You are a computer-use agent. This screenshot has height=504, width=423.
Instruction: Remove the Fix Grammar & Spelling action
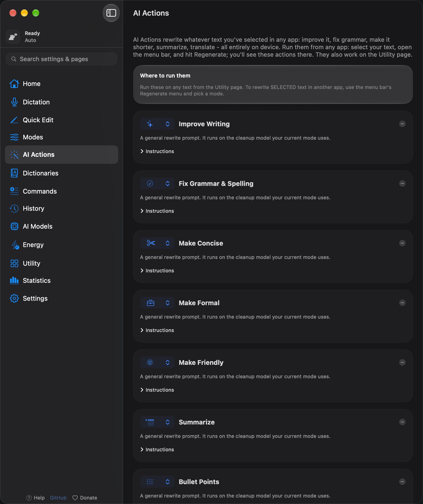click(x=402, y=183)
